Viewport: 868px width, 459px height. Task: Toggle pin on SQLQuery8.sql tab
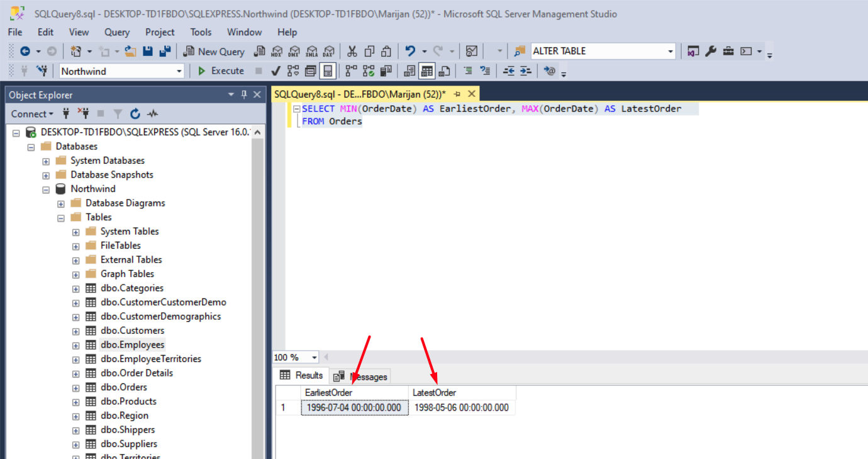(x=457, y=94)
